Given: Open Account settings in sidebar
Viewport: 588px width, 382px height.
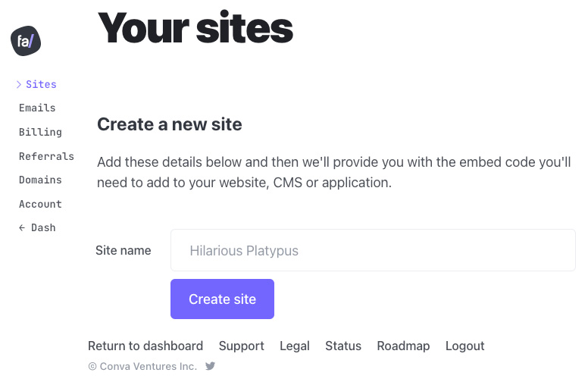Looking at the screenshot, I should pyautogui.click(x=40, y=204).
